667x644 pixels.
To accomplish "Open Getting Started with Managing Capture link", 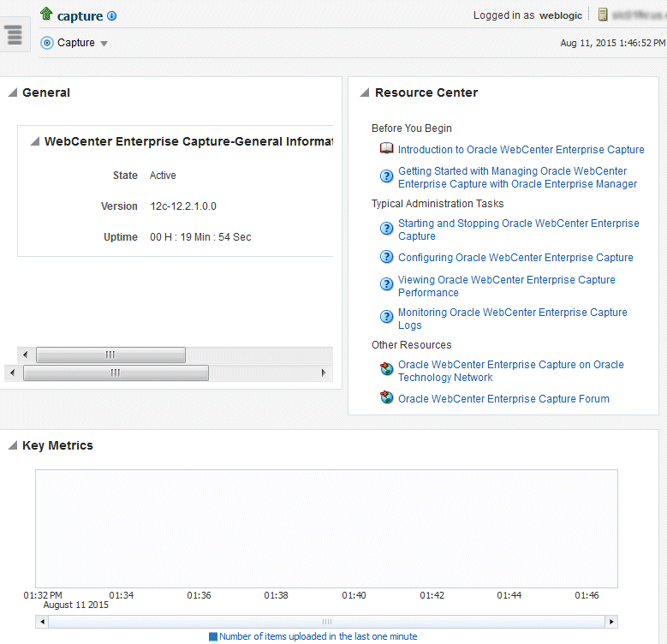I will [517, 177].
